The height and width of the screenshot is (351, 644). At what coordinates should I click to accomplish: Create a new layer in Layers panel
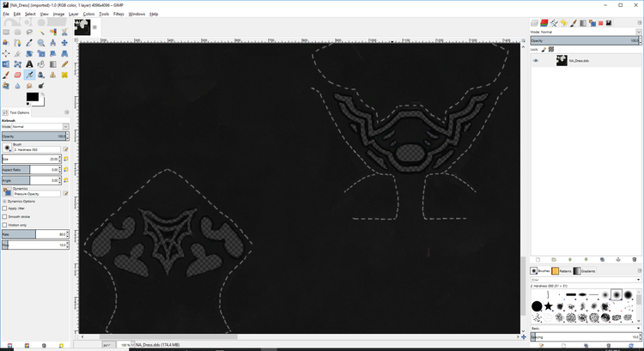click(x=538, y=259)
